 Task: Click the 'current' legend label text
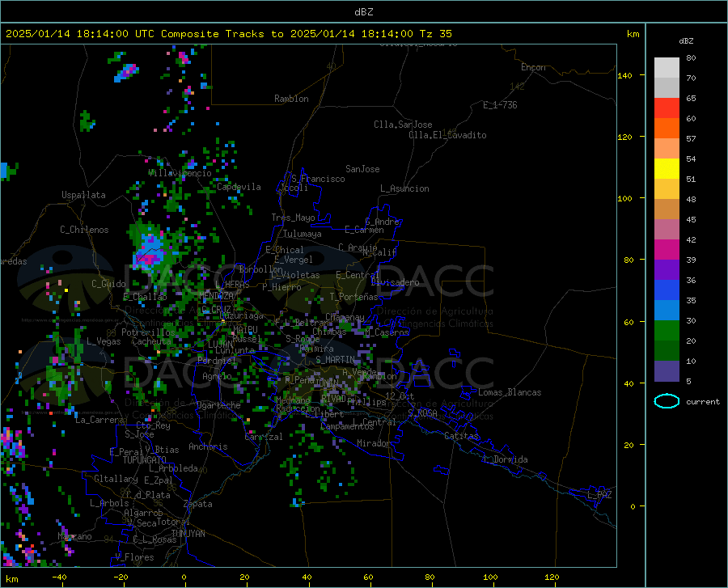[703, 401]
